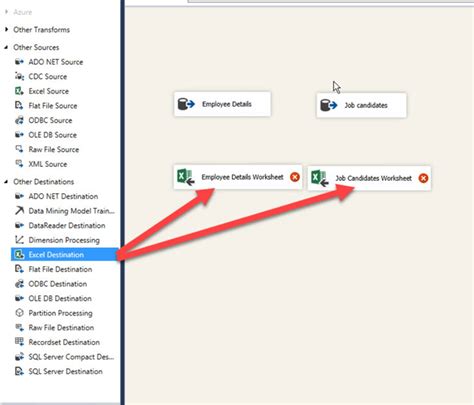474x405 pixels.
Task: Choose the Recordset Destination label
Action: pos(64,342)
